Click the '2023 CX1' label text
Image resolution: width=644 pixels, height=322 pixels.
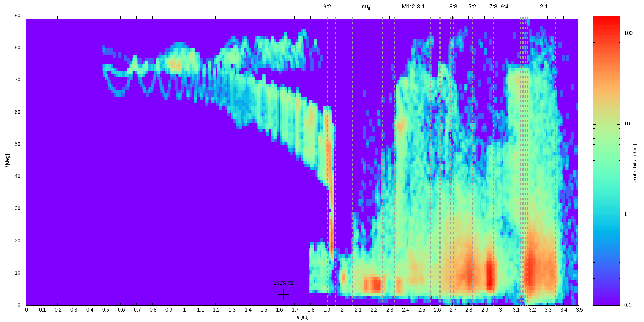click(284, 283)
